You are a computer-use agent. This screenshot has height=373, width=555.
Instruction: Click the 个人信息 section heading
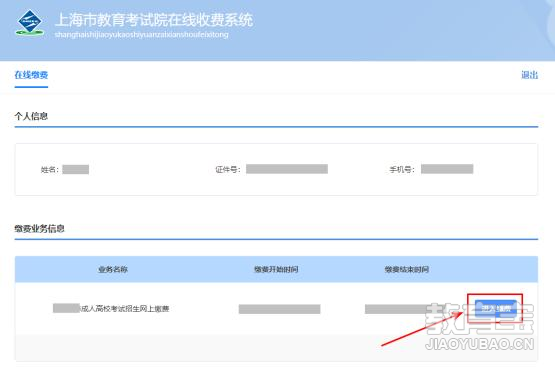pyautogui.click(x=31, y=116)
